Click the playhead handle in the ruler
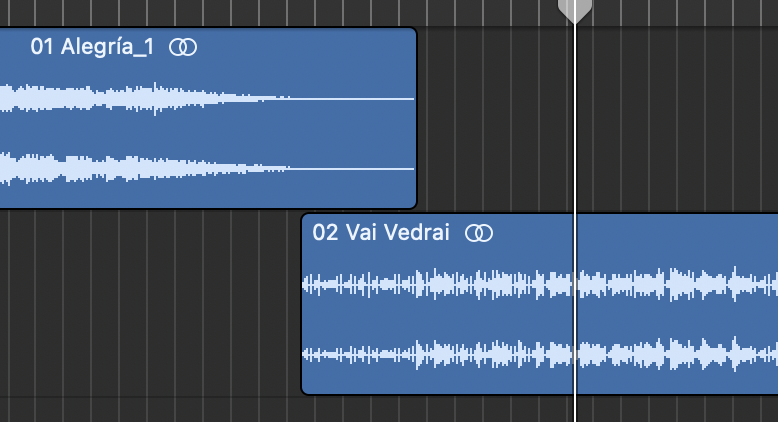Viewport: 778px width, 422px height. coord(574,10)
